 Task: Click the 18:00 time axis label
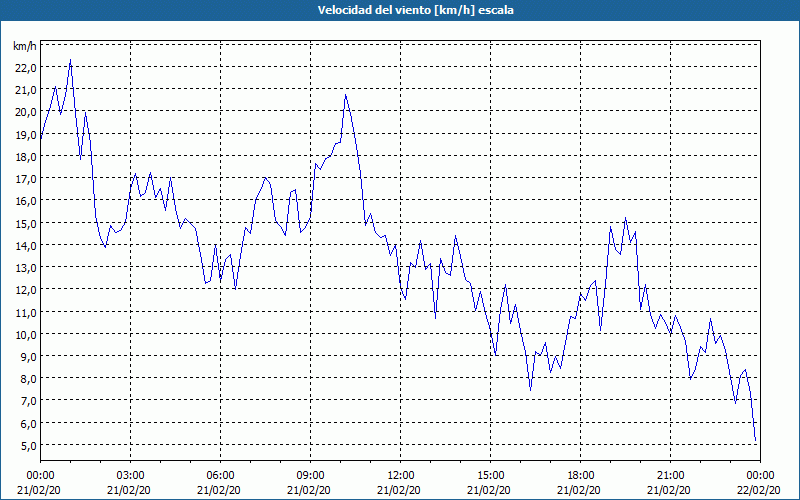pyautogui.click(x=580, y=476)
